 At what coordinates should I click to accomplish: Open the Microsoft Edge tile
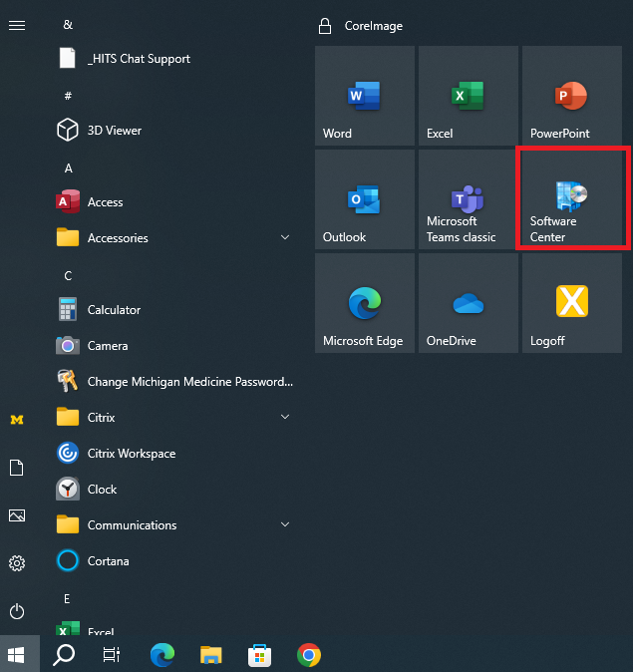tap(364, 303)
